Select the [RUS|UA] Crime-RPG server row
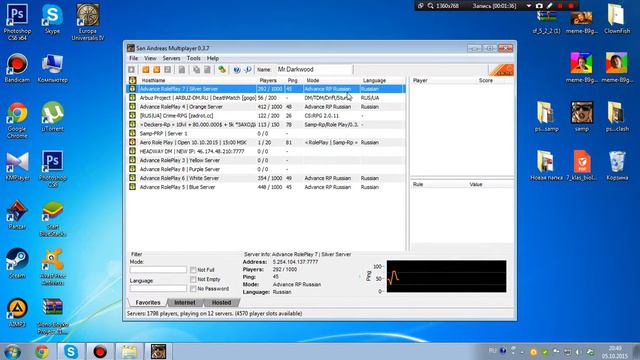 pos(266,116)
